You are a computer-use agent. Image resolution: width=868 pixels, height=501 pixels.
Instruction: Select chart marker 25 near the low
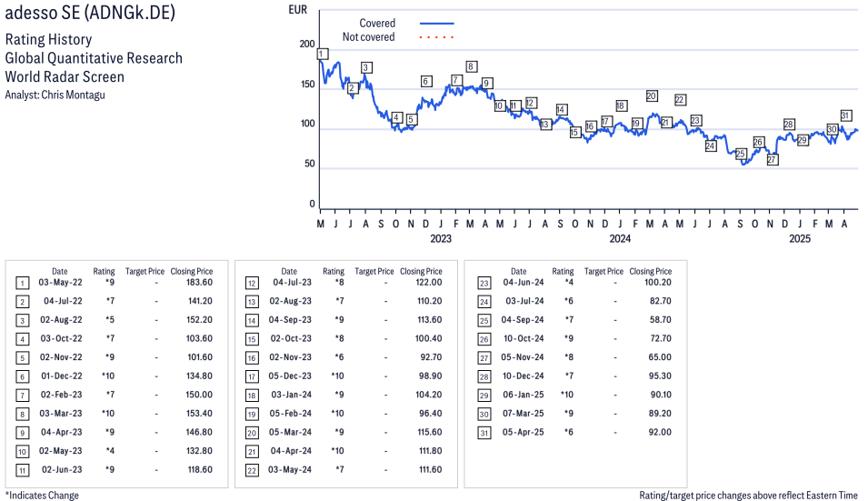741,154
